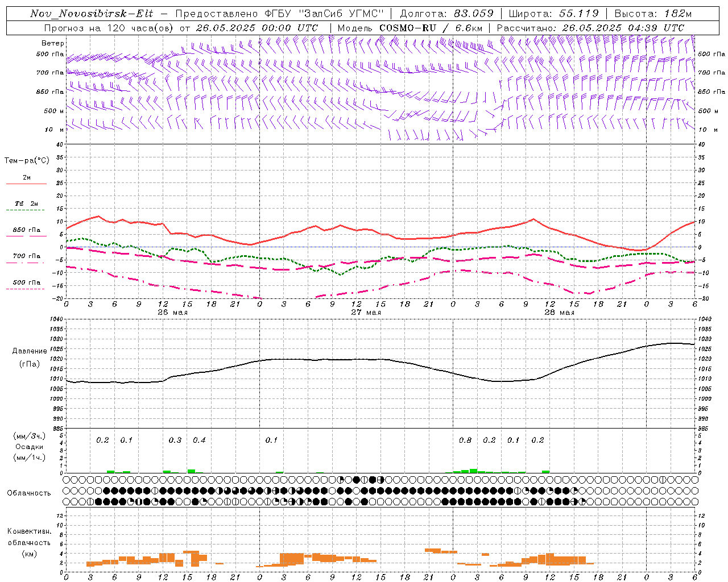
Task: Click the 28 мая date label
Action: (x=559, y=313)
